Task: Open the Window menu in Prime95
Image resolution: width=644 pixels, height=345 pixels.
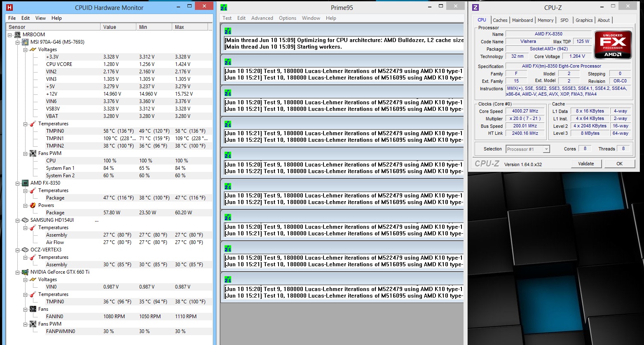Action: click(x=311, y=18)
